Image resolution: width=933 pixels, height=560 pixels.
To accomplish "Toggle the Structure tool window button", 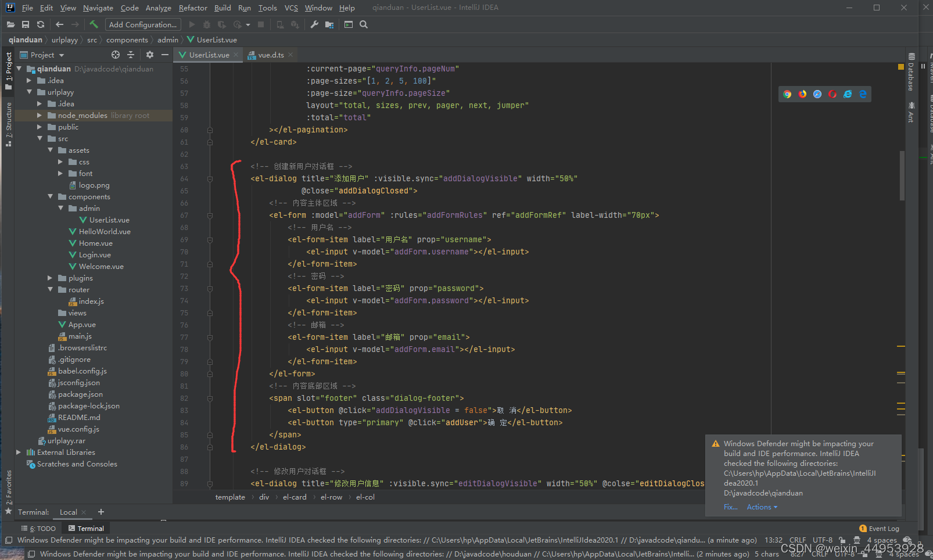I will pyautogui.click(x=8, y=124).
